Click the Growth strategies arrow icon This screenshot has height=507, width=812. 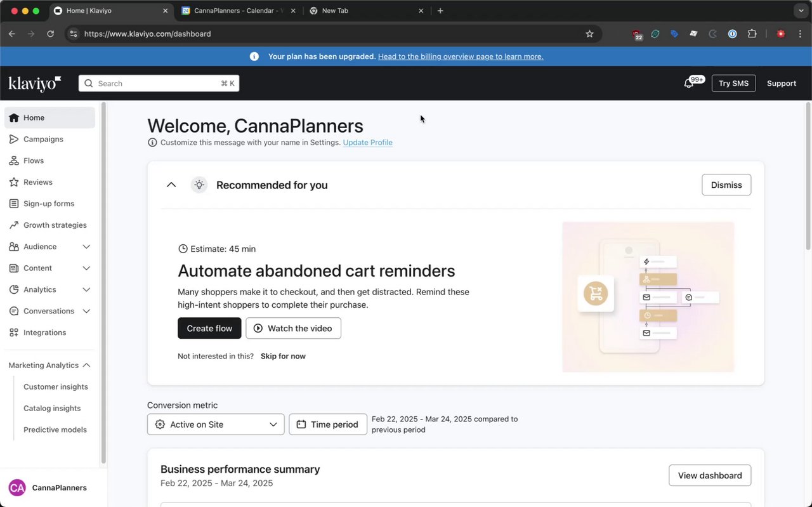tap(14, 225)
